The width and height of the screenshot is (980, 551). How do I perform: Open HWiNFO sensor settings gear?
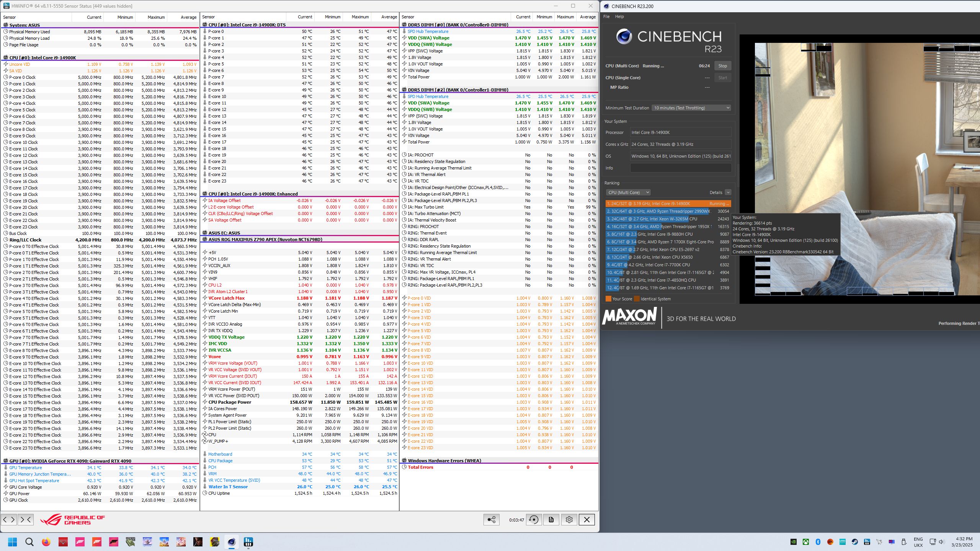point(569,519)
